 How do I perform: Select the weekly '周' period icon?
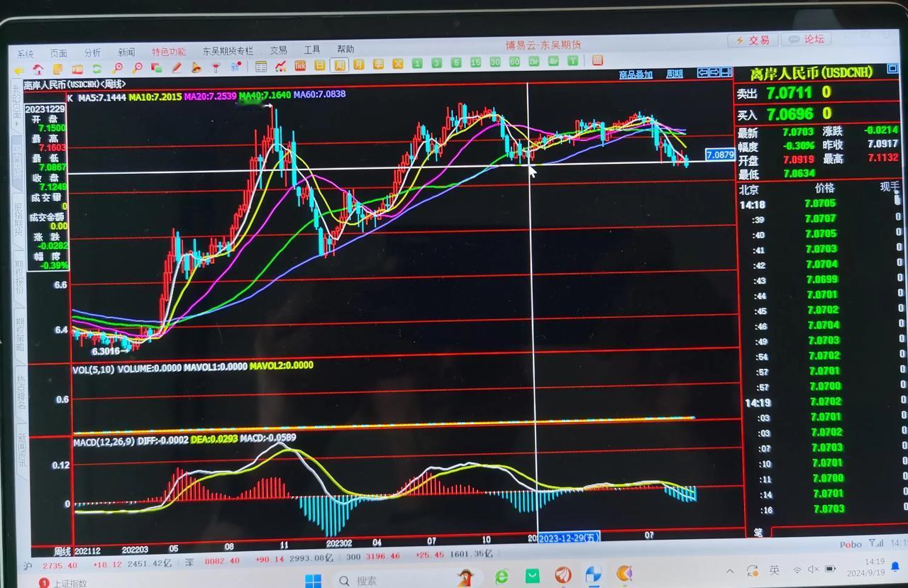[x=340, y=65]
